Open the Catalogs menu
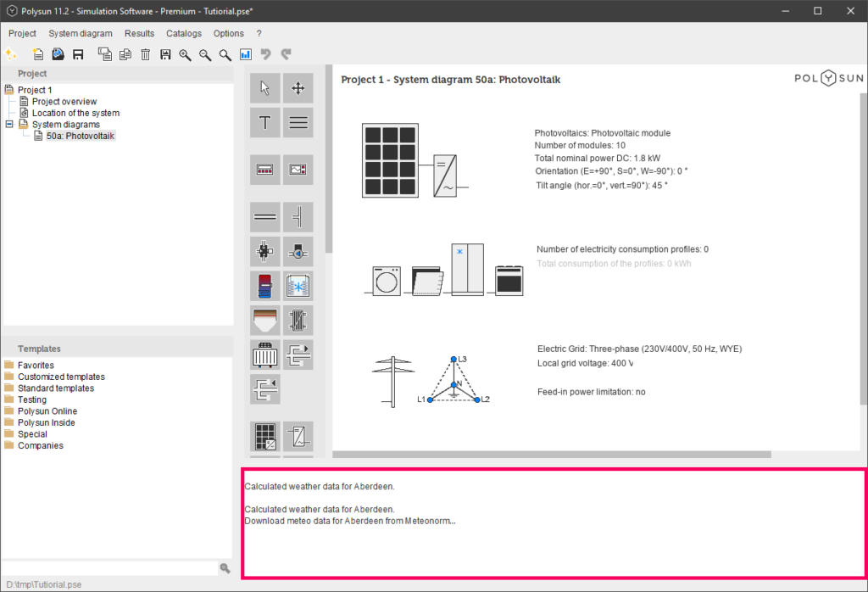Image resolution: width=868 pixels, height=592 pixels. point(184,33)
